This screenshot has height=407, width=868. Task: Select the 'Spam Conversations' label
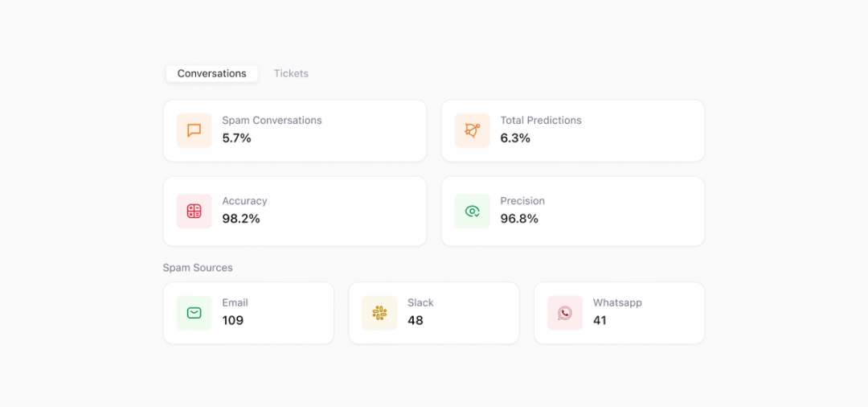(x=272, y=120)
